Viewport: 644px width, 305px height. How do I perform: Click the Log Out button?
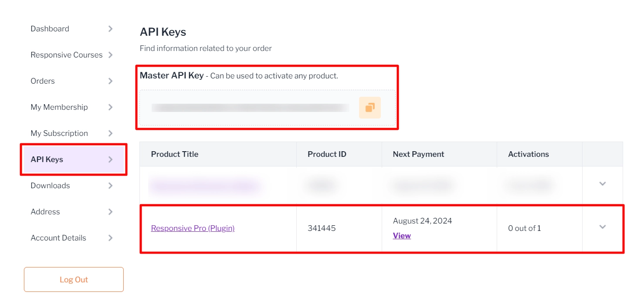click(73, 279)
